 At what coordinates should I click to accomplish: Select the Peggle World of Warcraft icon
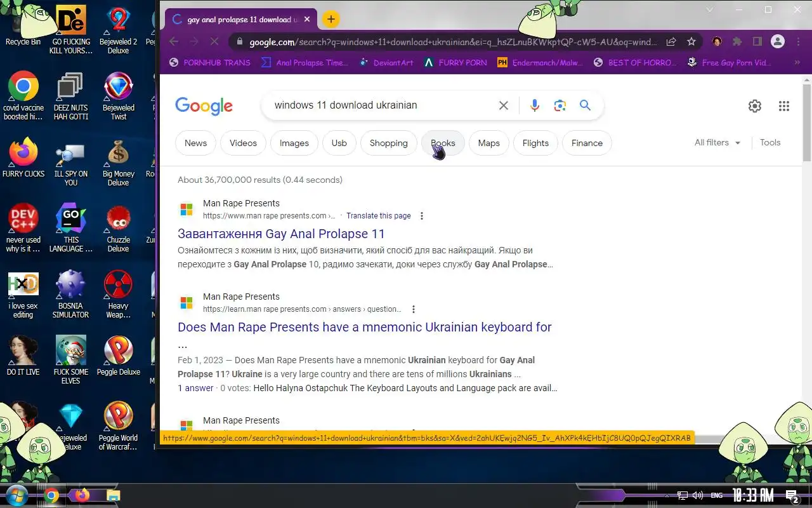tap(118, 427)
